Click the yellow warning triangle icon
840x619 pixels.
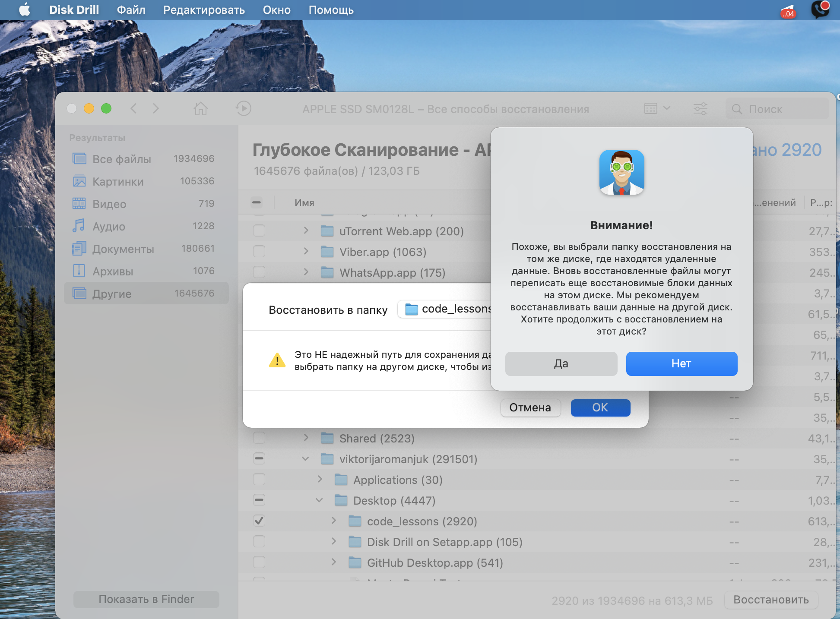277,360
